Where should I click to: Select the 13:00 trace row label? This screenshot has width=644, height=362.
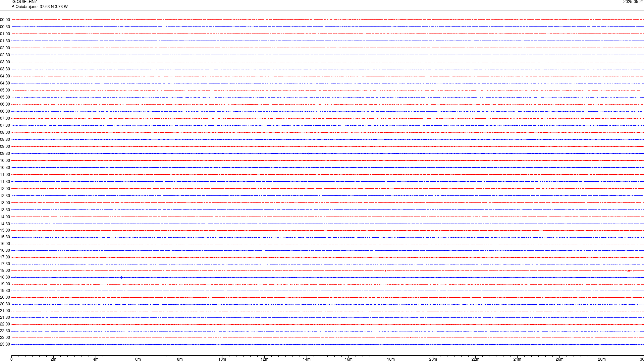tap(5, 203)
